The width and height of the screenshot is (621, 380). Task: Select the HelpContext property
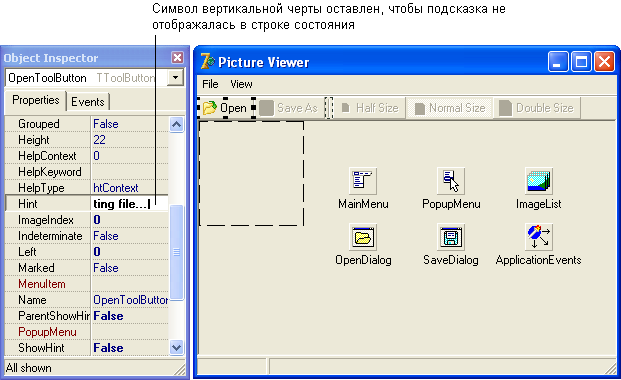tap(48, 156)
